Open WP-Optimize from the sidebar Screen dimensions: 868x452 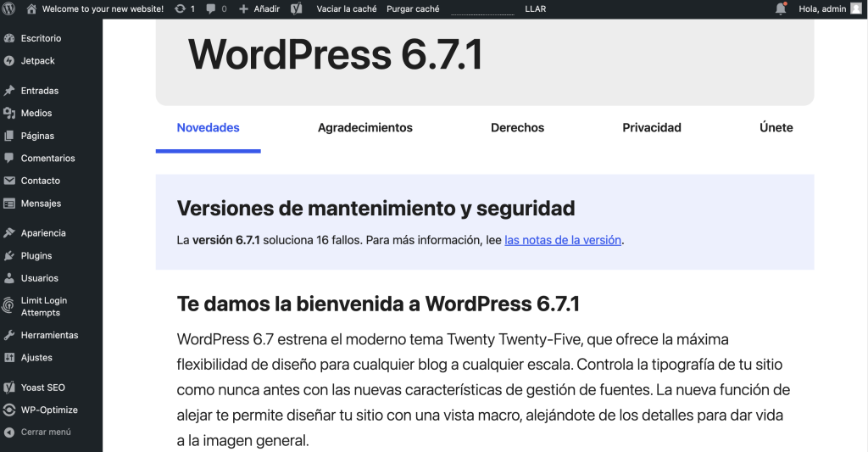coord(49,410)
